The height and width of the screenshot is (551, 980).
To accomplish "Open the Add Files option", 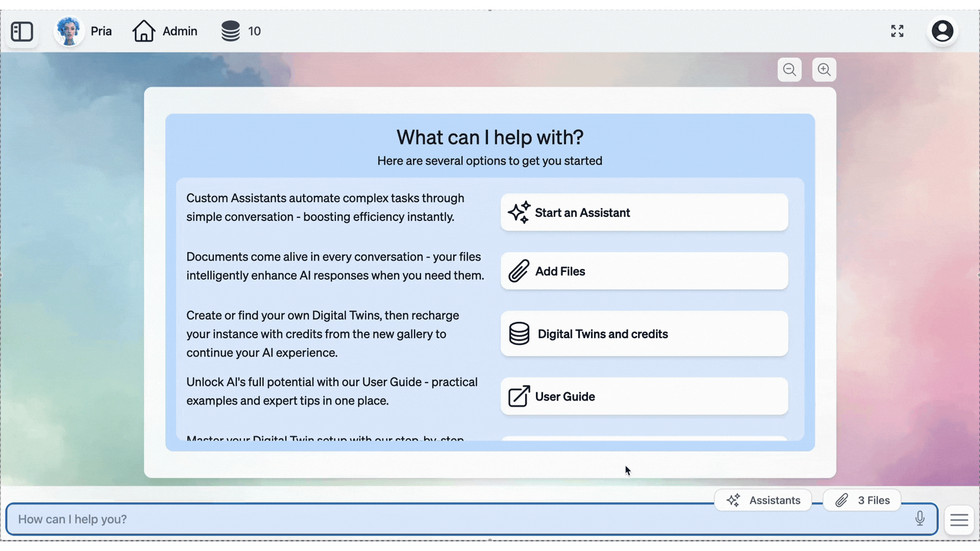I will click(644, 271).
